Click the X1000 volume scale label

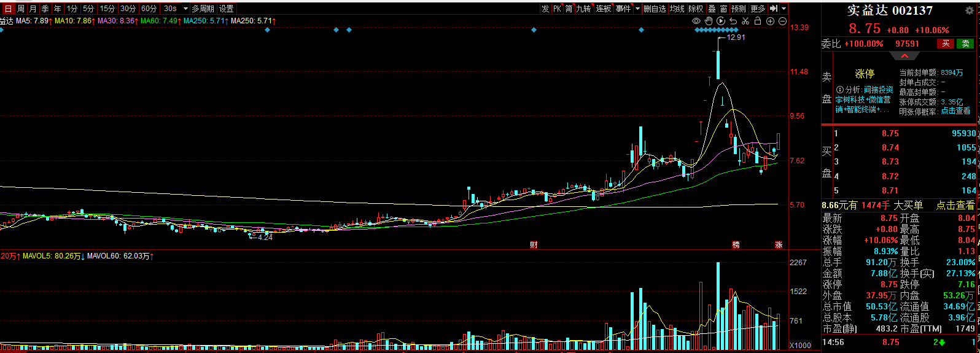pyautogui.click(x=800, y=346)
